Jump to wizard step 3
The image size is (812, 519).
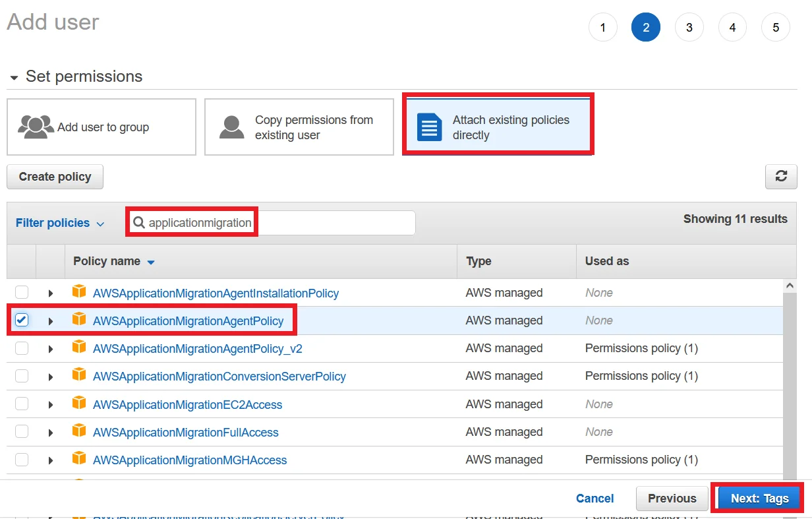tap(689, 28)
